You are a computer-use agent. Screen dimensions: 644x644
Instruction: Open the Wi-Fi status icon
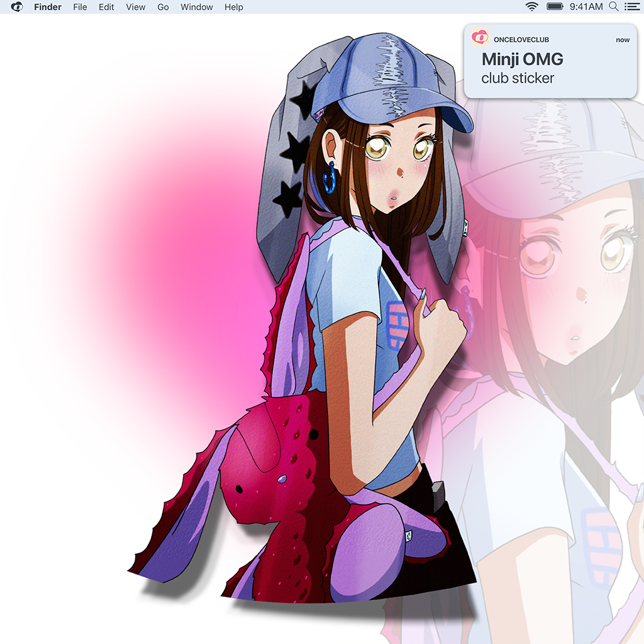click(532, 7)
